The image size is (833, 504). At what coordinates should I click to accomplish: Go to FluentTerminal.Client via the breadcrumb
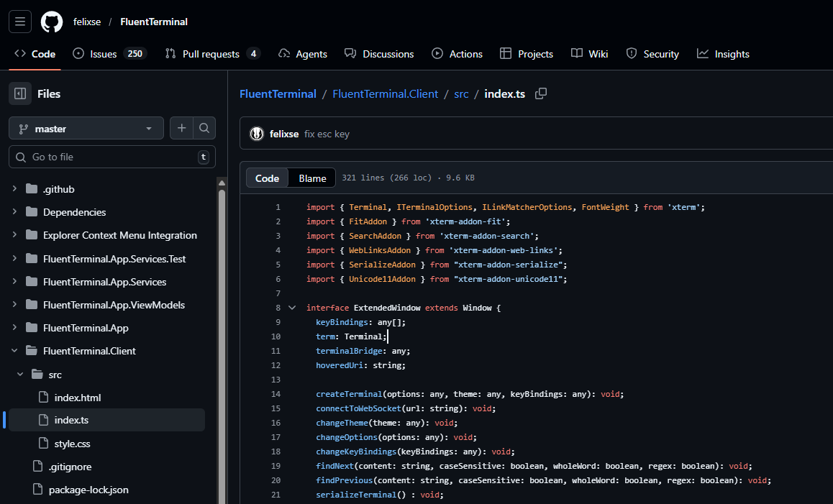385,93
